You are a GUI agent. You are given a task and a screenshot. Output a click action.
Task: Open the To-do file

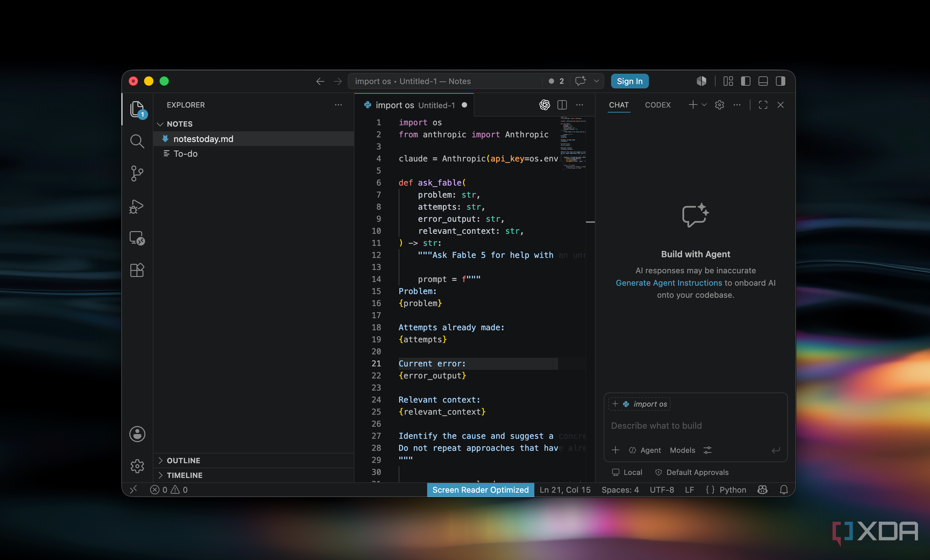(254, 154)
